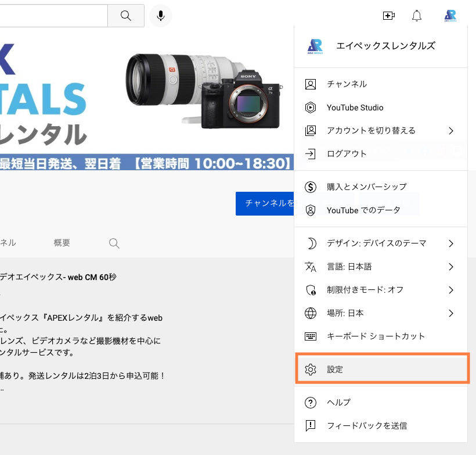Click the settings gear icon

pyautogui.click(x=310, y=370)
